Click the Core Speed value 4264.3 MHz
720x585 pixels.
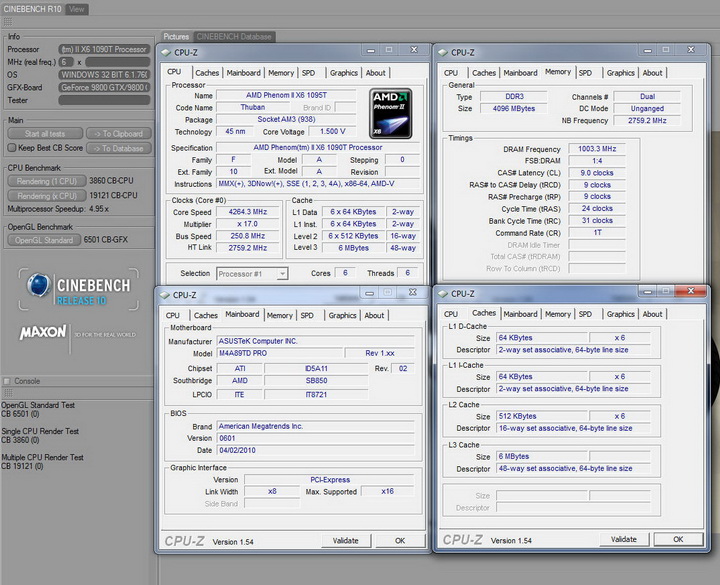point(248,212)
